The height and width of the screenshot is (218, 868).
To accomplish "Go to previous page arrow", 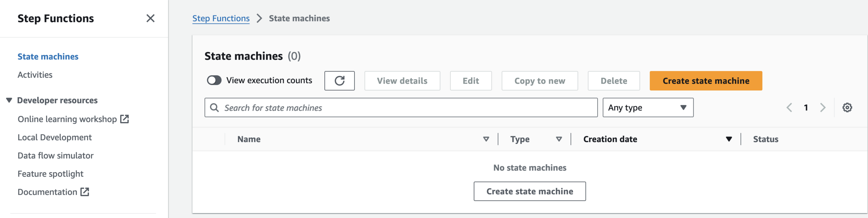I will point(789,108).
